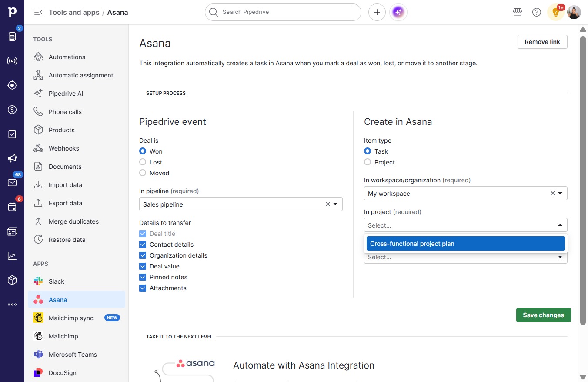
Task: Click the Pipedrive logo icon
Action: tap(12, 12)
